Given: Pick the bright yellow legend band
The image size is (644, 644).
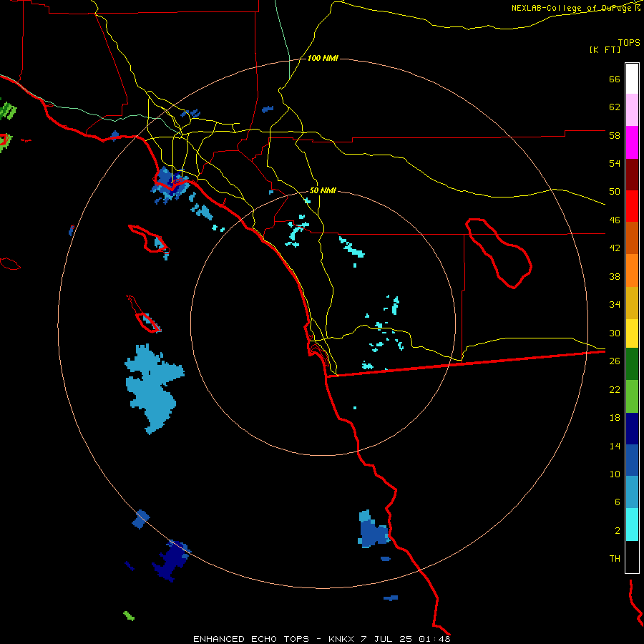Looking at the screenshot, I should (x=632, y=333).
